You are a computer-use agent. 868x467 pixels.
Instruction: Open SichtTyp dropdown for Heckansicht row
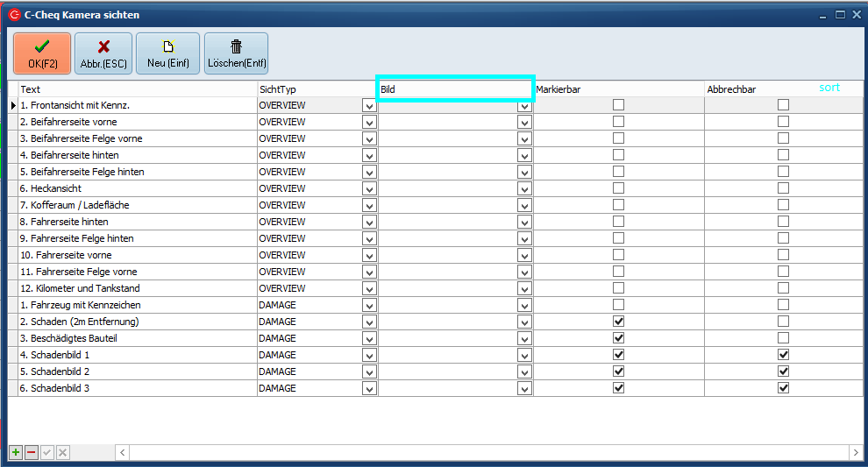(369, 188)
